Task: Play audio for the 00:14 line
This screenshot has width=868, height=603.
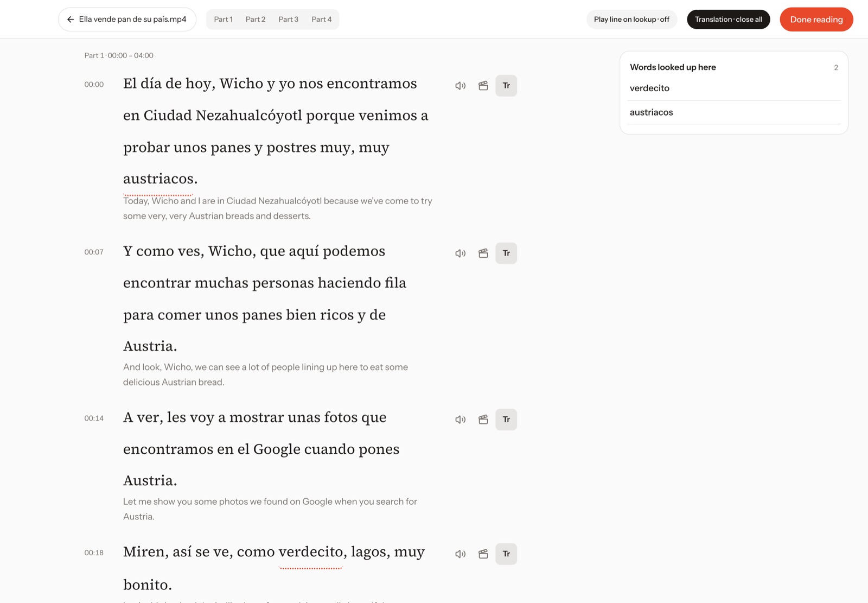Action: click(x=460, y=420)
